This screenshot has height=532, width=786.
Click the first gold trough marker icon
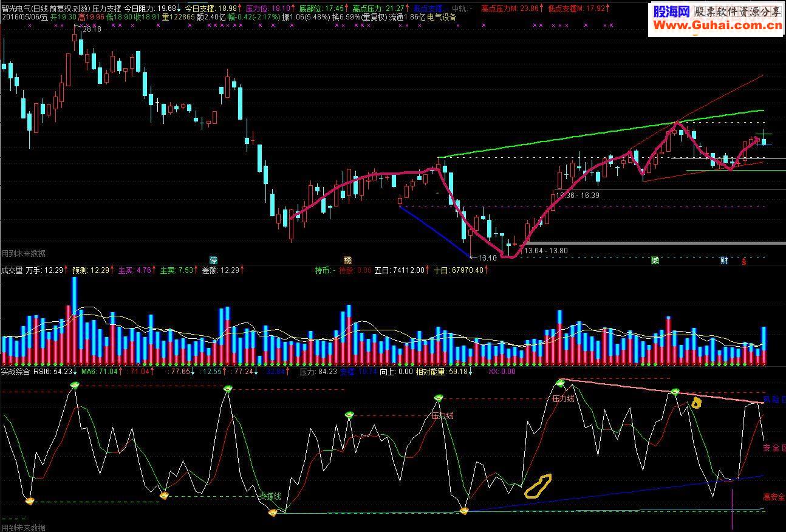(x=30, y=500)
